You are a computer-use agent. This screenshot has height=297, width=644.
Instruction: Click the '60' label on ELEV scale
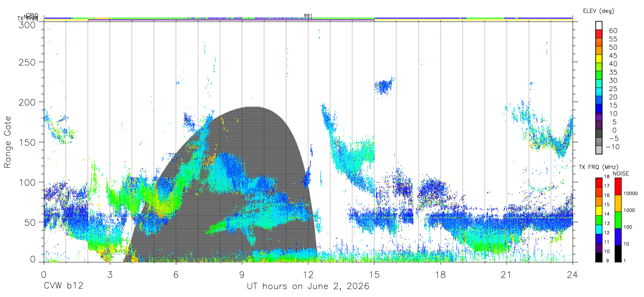click(x=613, y=31)
